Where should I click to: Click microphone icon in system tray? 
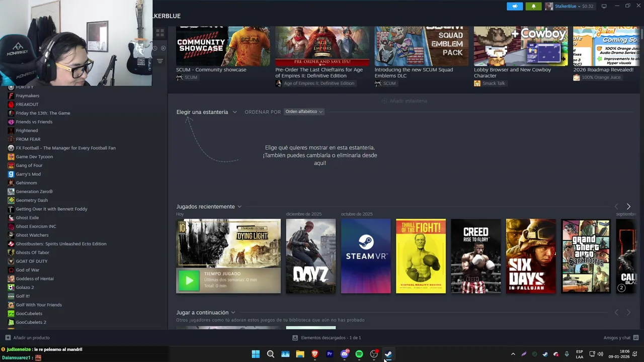(567, 354)
